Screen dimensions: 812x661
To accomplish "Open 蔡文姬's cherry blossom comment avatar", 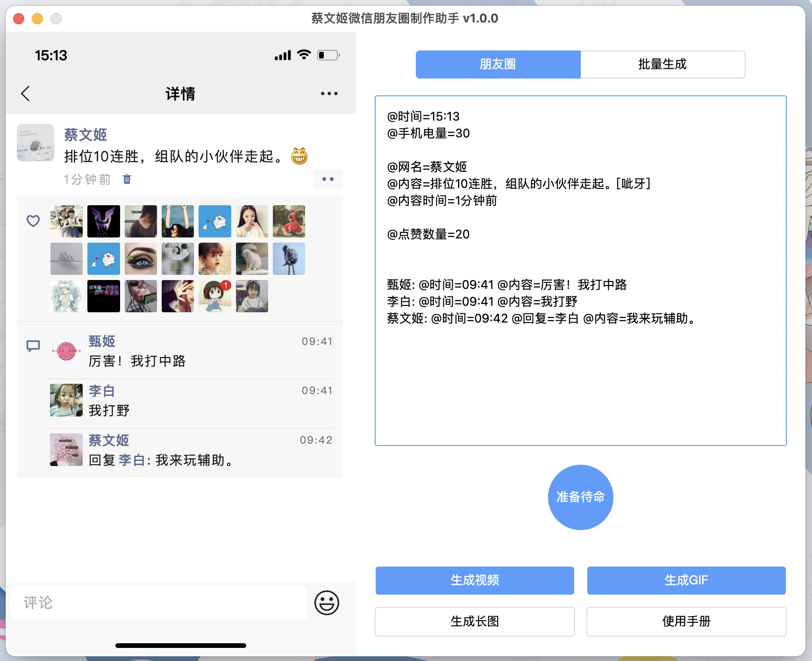I will pyautogui.click(x=66, y=450).
